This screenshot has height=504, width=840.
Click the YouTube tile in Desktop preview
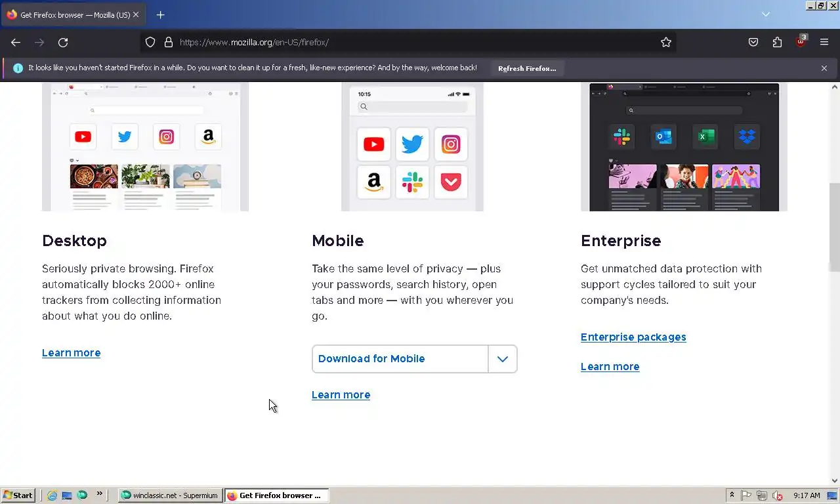(83, 136)
